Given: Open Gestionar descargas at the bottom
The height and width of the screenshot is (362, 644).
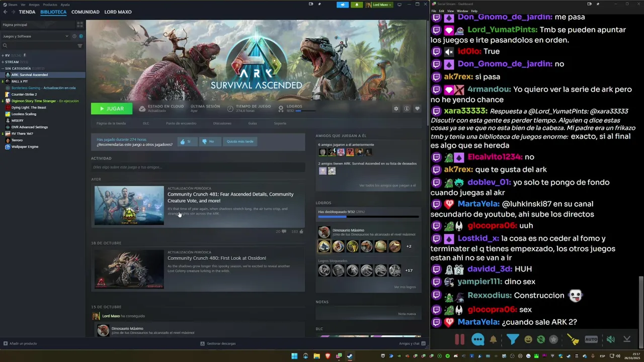Looking at the screenshot, I should pos(218,343).
